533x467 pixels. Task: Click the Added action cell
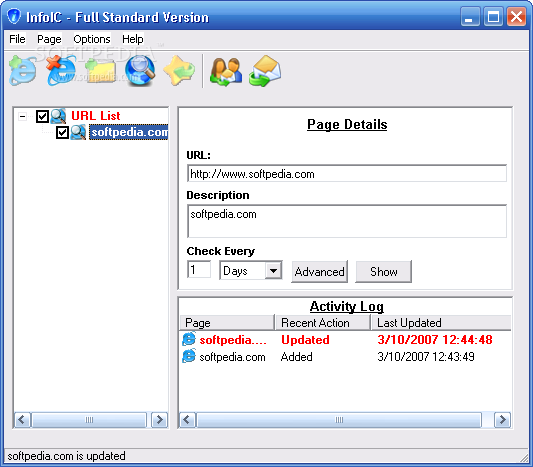coord(296,357)
